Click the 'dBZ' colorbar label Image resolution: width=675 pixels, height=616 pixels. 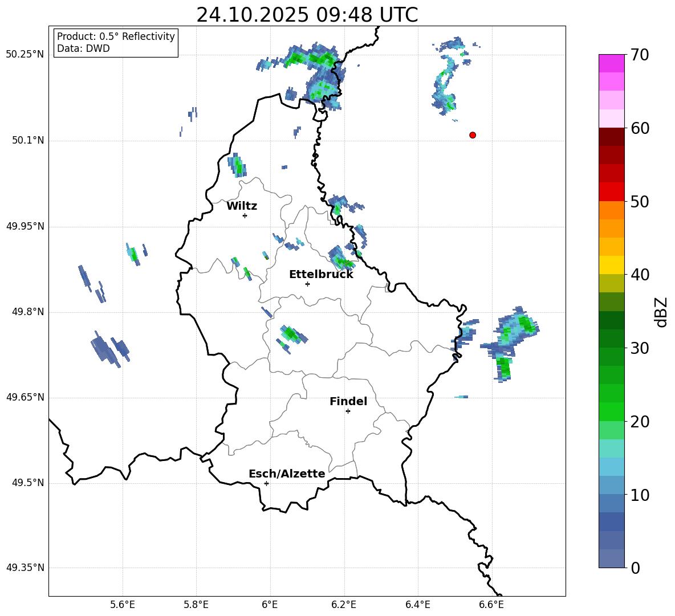[661, 312]
